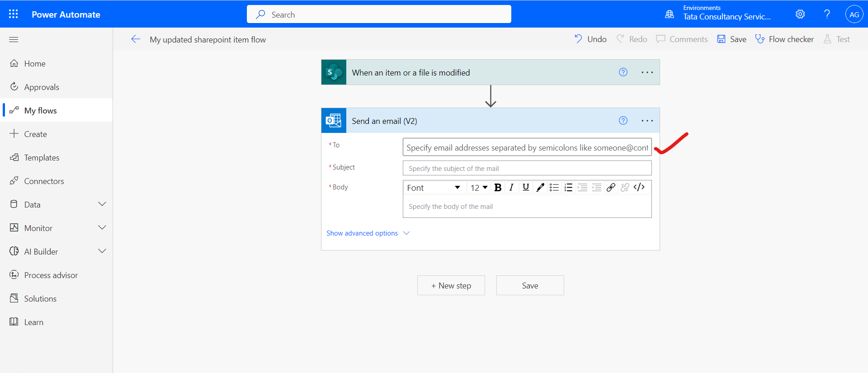Insert a bulleted list in body
The image size is (868, 373).
(554, 188)
